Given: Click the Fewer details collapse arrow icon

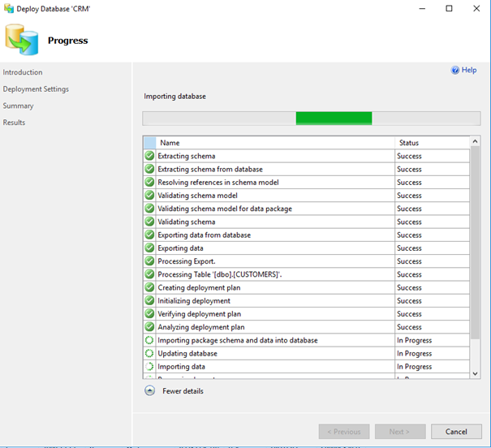Looking at the screenshot, I should click(x=149, y=390).
